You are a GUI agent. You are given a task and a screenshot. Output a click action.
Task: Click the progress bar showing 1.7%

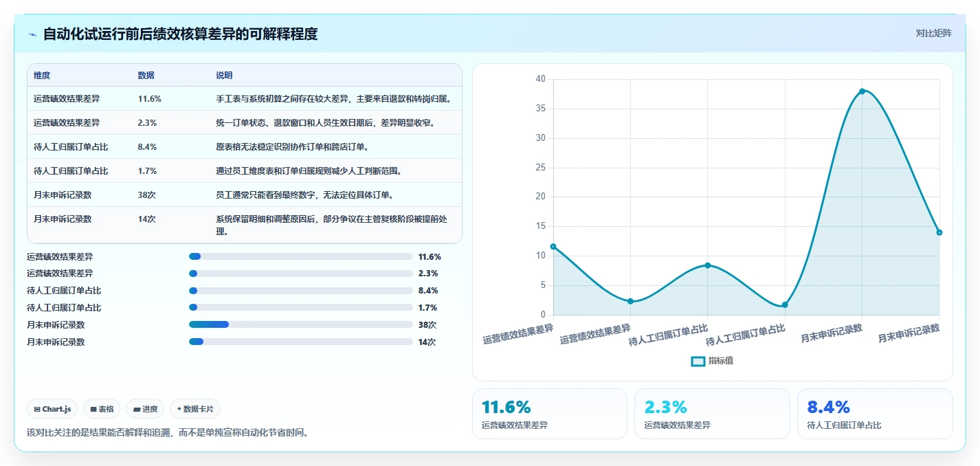(x=301, y=308)
